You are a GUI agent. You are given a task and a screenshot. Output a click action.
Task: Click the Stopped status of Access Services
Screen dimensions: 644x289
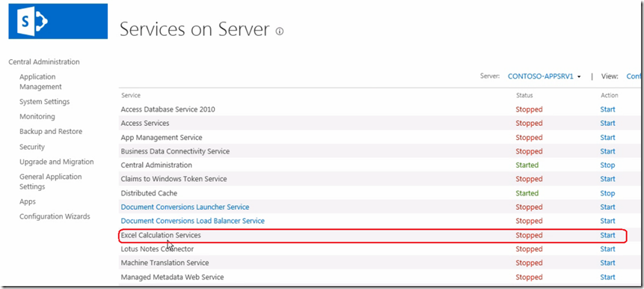click(529, 124)
